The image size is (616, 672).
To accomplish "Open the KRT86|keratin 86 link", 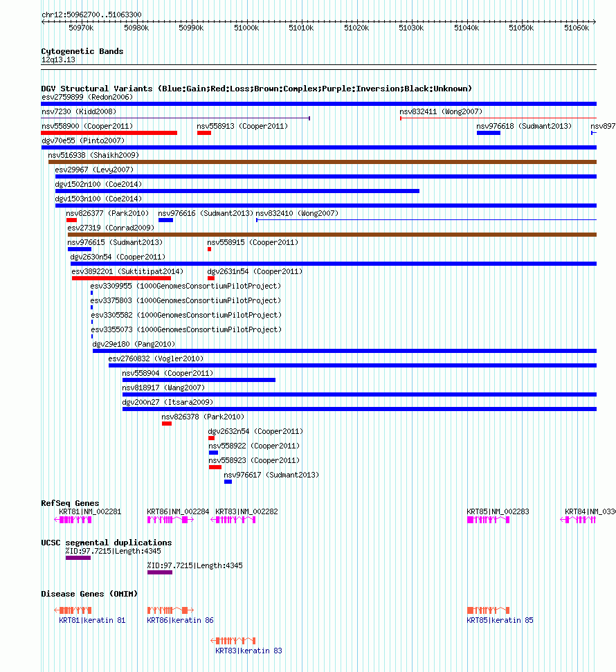I will (x=180, y=620).
